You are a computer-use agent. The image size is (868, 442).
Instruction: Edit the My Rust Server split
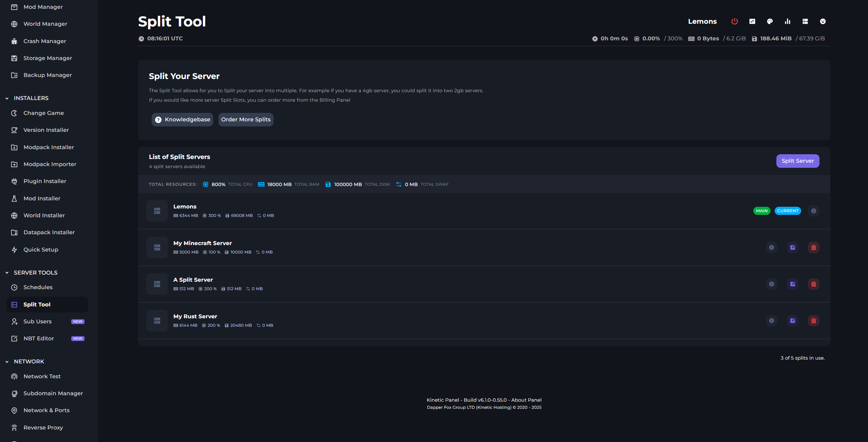[x=792, y=321]
